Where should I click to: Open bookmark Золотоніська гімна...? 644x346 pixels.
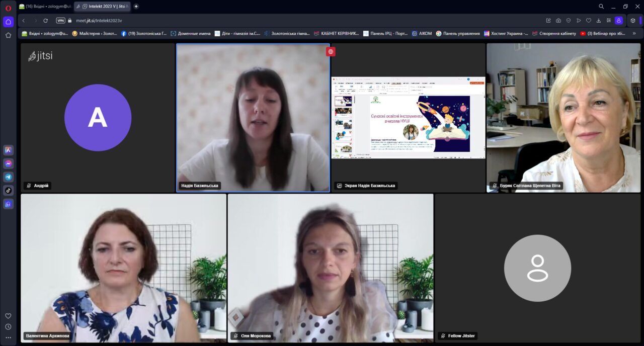tap(287, 34)
